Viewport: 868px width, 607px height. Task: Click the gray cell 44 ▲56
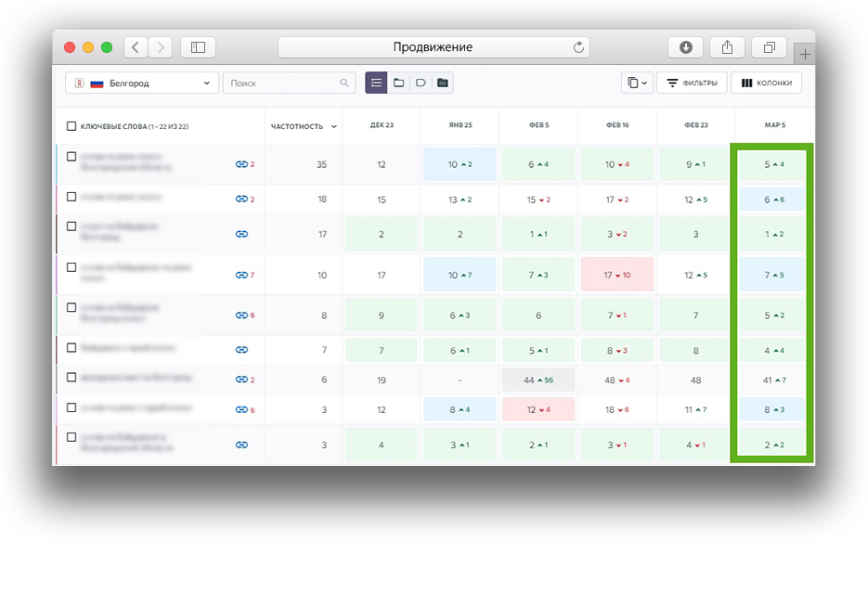(538, 381)
